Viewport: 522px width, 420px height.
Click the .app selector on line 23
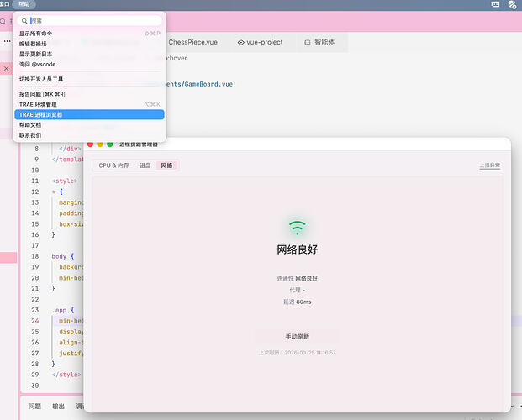(59, 310)
